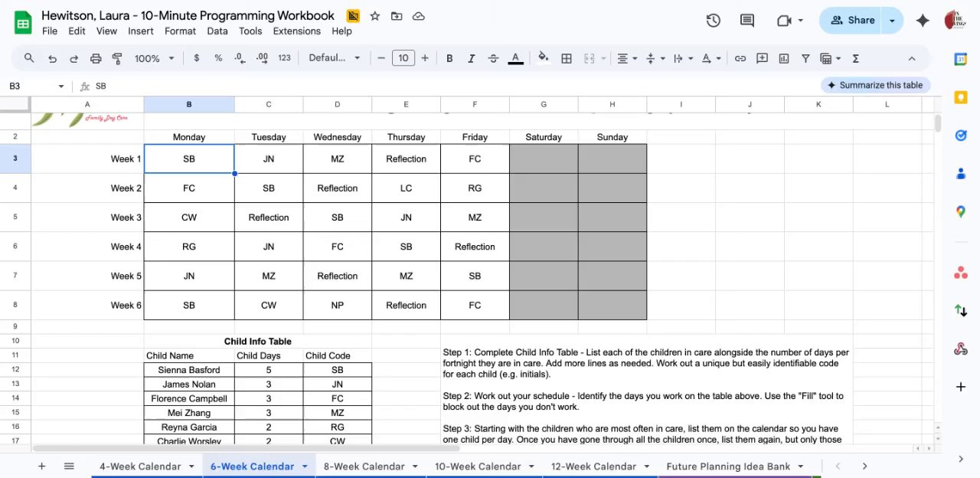Screen dimensions: 980x478
Task: Activate the paint format tool
Action: 117,58
